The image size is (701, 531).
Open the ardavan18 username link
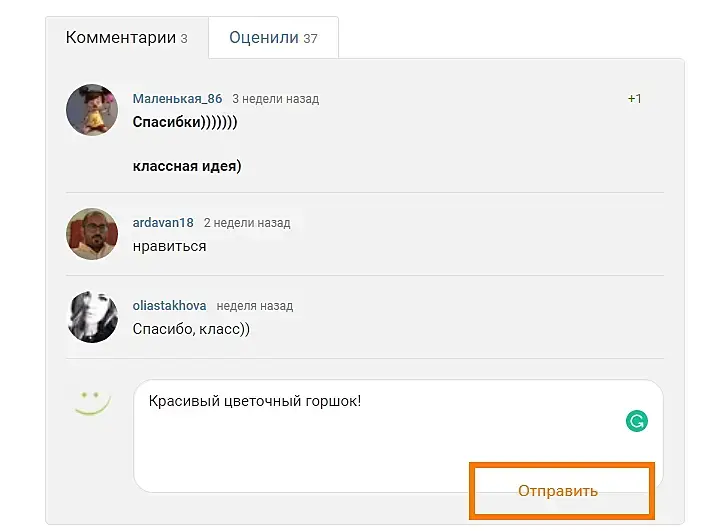163,223
